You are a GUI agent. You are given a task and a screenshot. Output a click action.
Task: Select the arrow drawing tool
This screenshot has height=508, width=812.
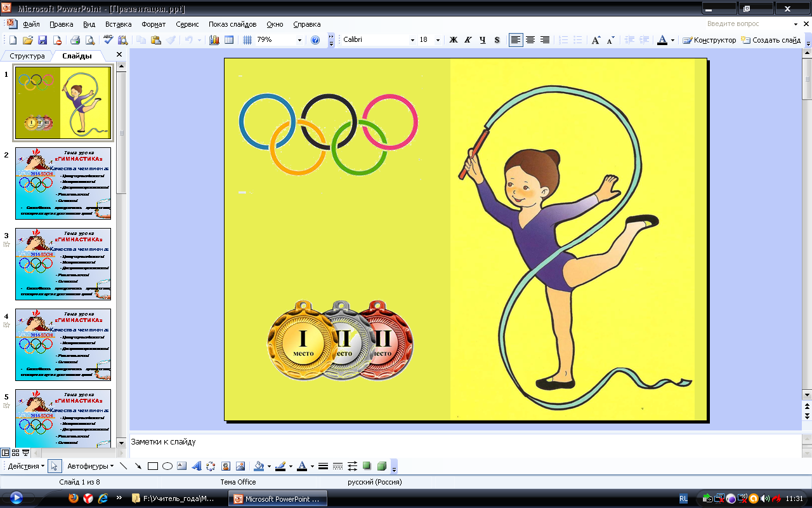point(138,466)
